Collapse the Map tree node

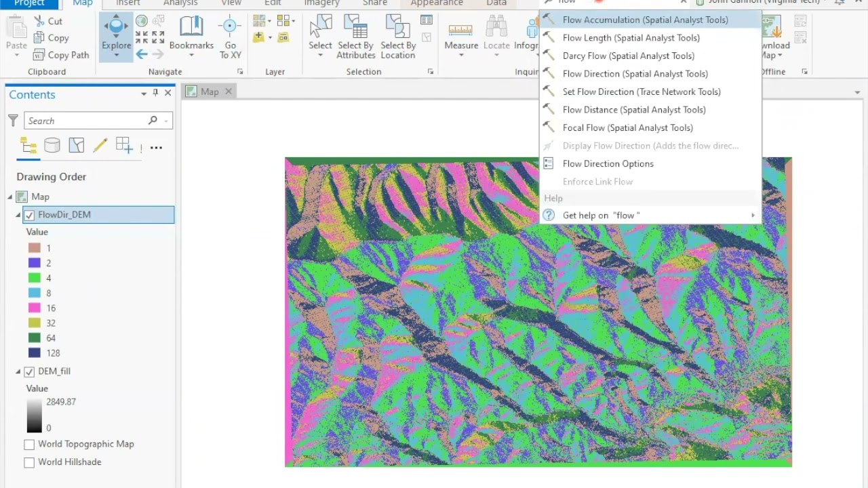[10, 197]
